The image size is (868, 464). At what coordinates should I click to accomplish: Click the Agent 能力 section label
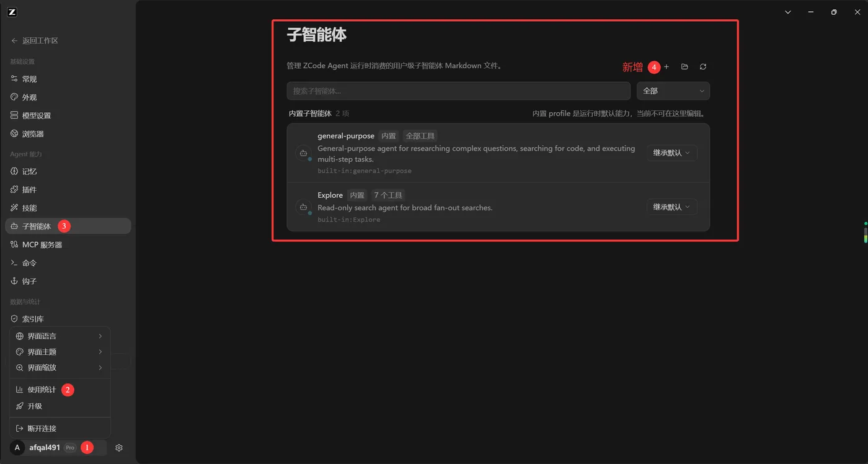click(26, 154)
